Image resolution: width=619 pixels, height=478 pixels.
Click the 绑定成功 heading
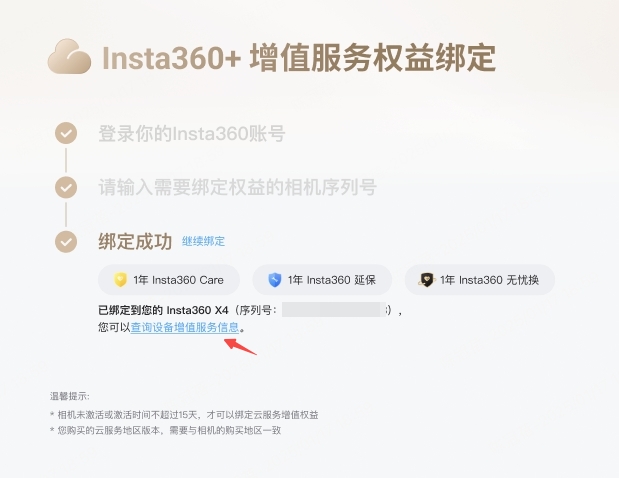135,242
